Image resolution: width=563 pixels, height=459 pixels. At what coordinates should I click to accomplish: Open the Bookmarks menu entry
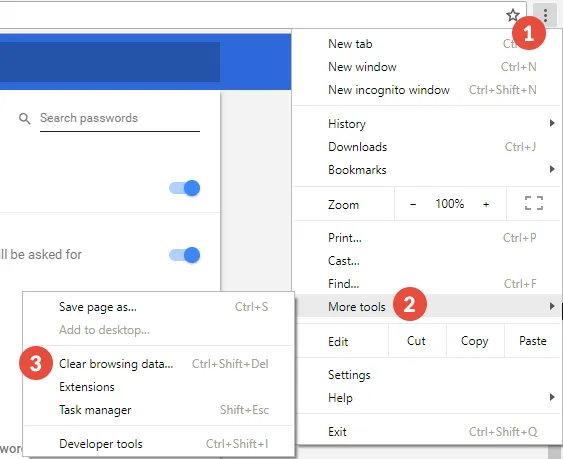pyautogui.click(x=427, y=170)
